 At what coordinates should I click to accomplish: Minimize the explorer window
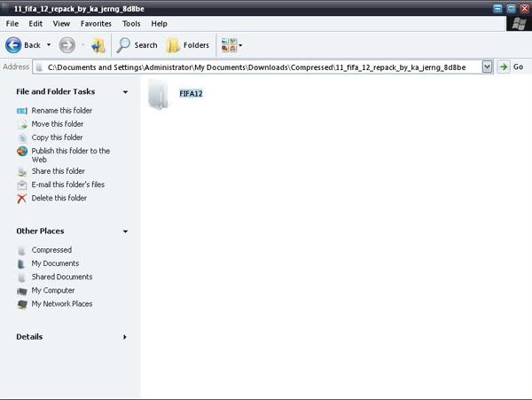point(497,9)
